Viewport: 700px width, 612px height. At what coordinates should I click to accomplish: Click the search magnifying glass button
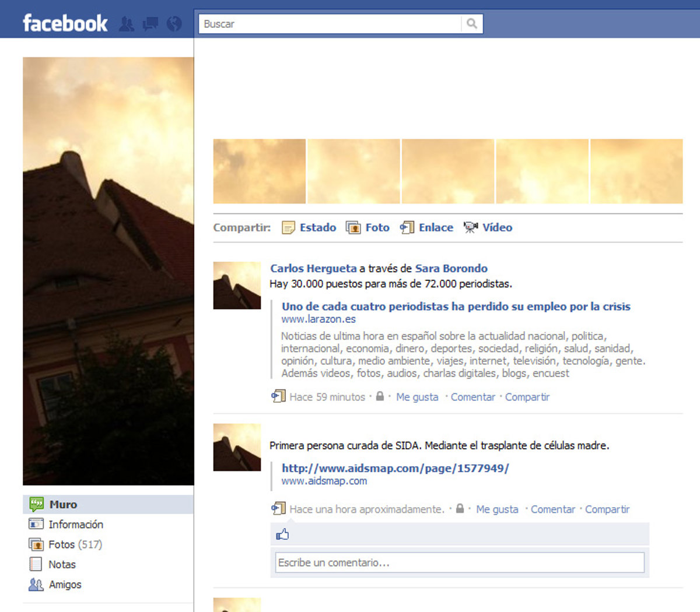coord(472,24)
